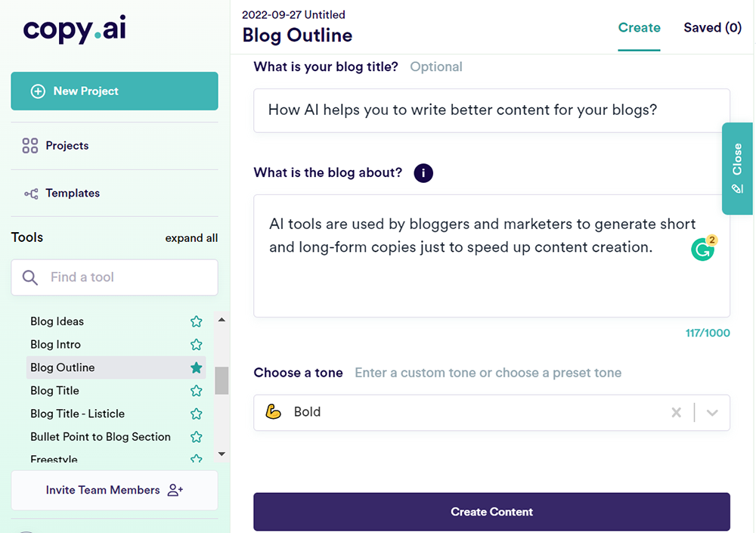Click the search magnifier icon

point(30,277)
